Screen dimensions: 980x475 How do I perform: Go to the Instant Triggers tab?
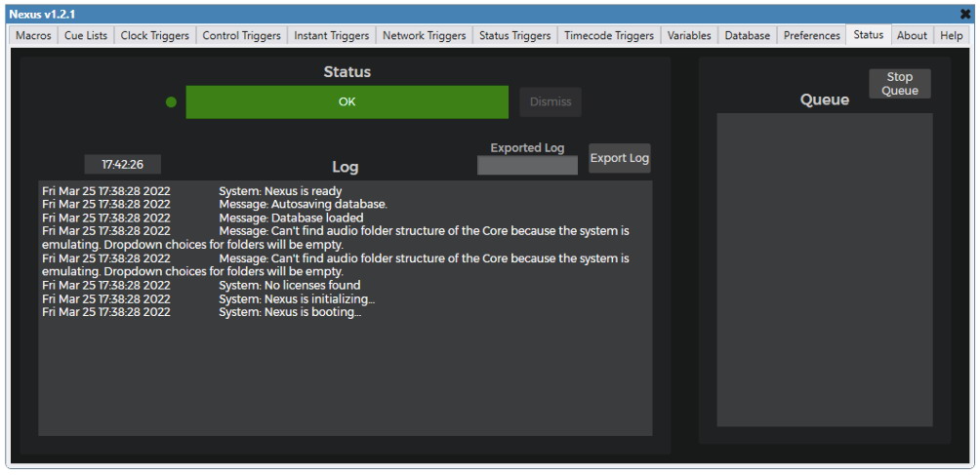pos(332,35)
